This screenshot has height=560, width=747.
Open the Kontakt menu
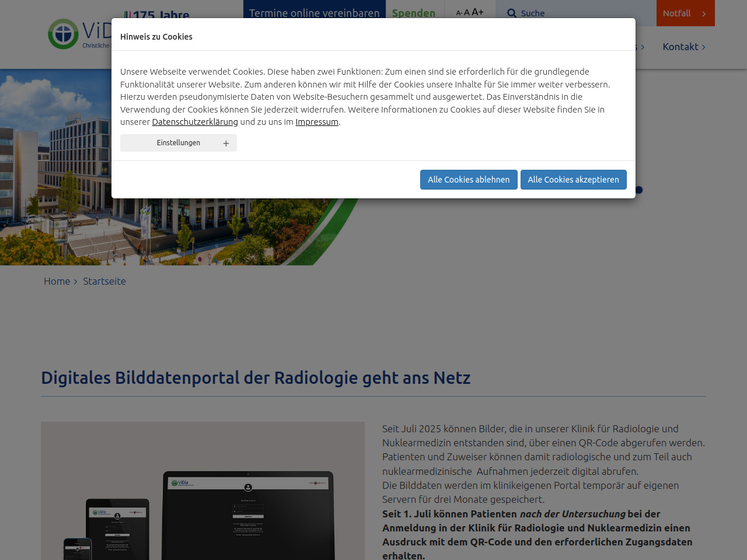tap(680, 47)
